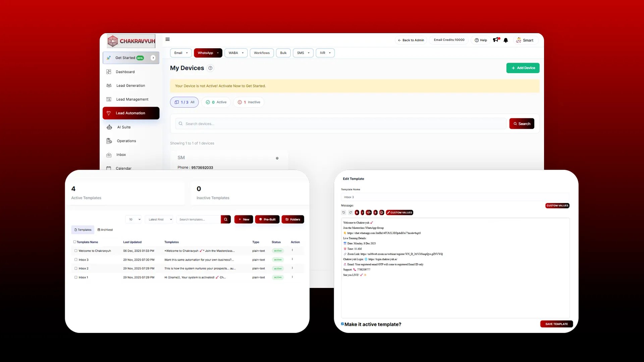Expand the Email channel dropdown
Screen dimensions: 644x362
coord(181,53)
